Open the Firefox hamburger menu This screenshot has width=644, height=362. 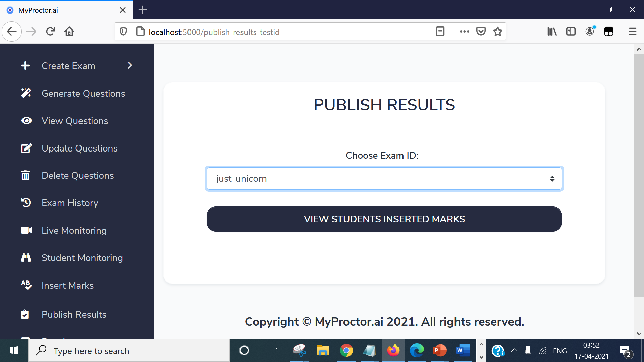click(633, 32)
